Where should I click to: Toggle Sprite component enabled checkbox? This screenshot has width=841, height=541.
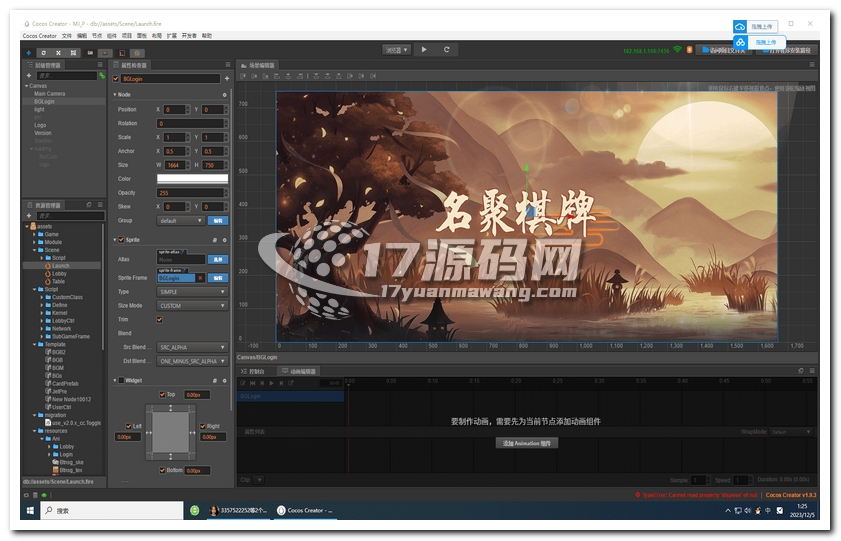pyautogui.click(x=121, y=240)
